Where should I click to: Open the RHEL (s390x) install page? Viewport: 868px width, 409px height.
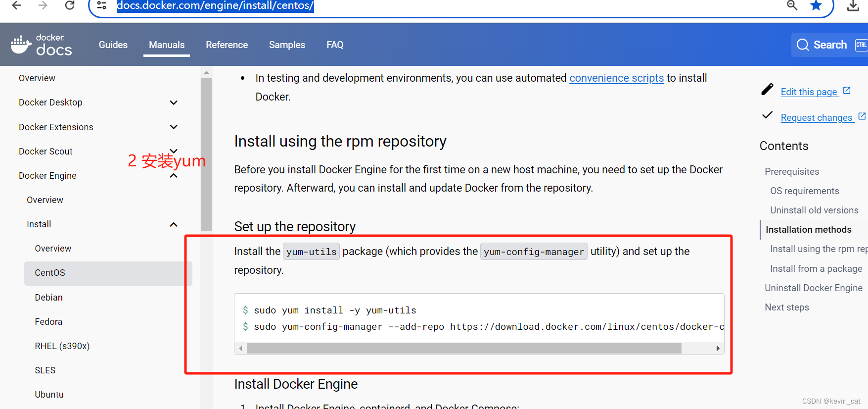62,346
